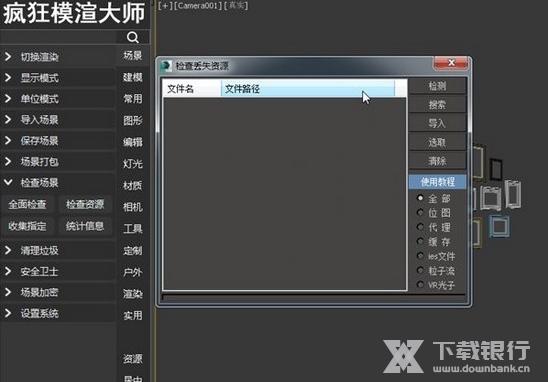Click the 搜索 button in dialog
The width and height of the screenshot is (548, 382).
pyautogui.click(x=438, y=104)
